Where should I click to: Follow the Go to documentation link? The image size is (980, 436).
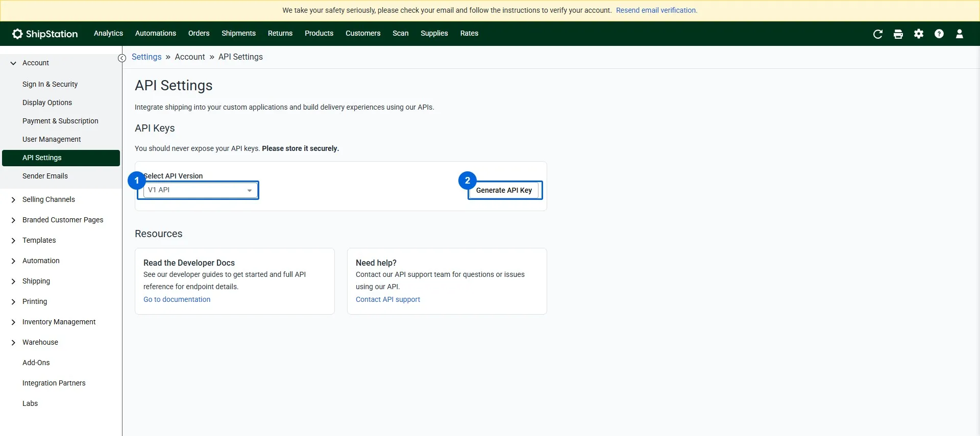pyautogui.click(x=177, y=299)
